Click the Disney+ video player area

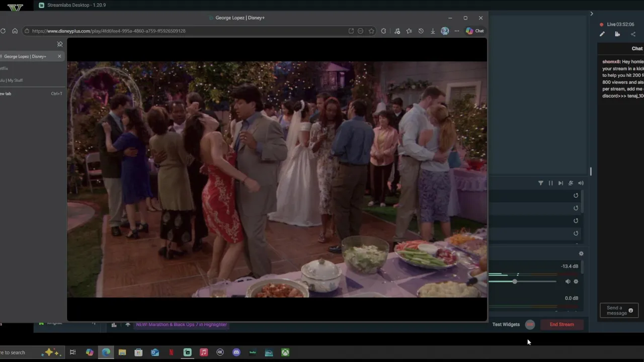click(x=277, y=179)
